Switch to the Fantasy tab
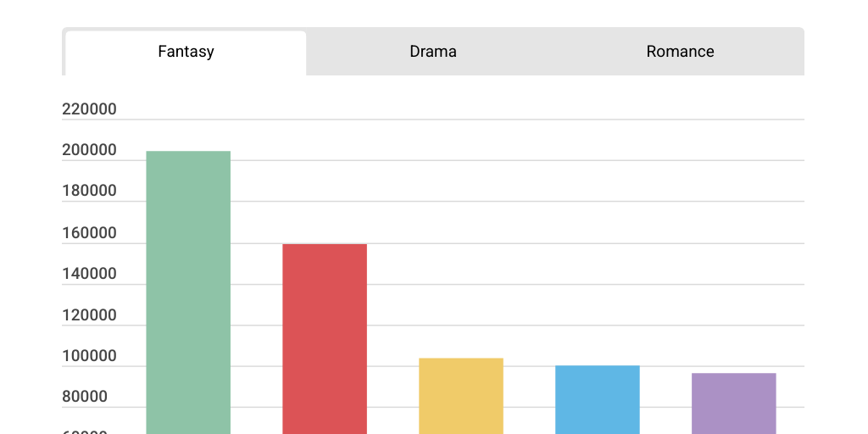 [x=186, y=52]
